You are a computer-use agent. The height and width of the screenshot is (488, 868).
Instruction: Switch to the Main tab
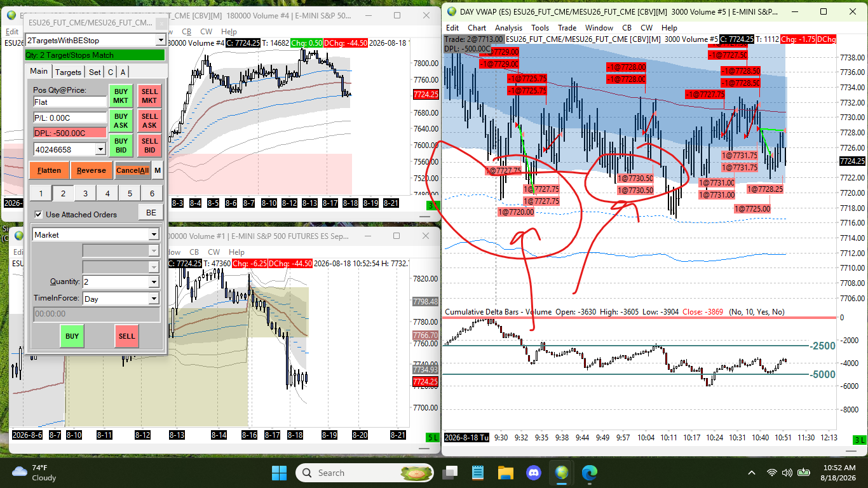[x=39, y=72]
